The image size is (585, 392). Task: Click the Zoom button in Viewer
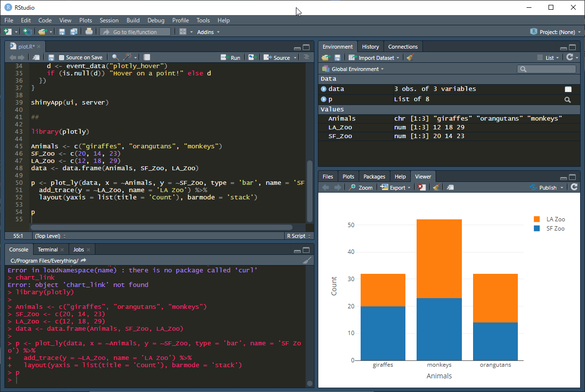point(361,187)
